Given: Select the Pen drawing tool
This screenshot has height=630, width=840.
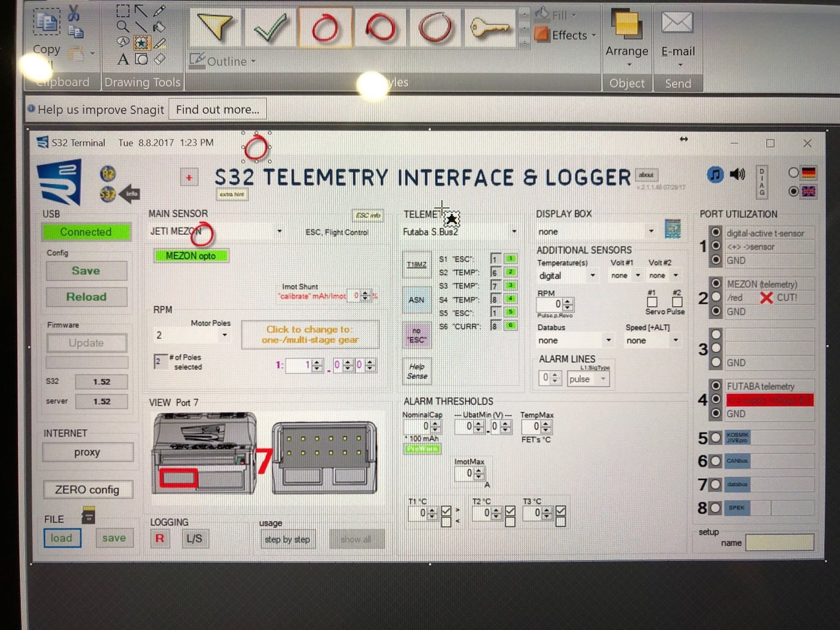Looking at the screenshot, I should pyautogui.click(x=159, y=10).
